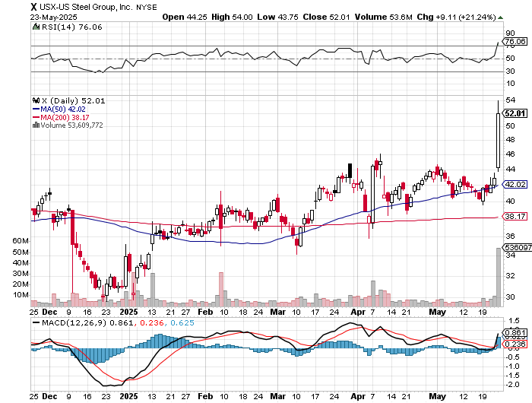Click the red 0.236 signal value in the MACD legend

[x=151, y=322]
